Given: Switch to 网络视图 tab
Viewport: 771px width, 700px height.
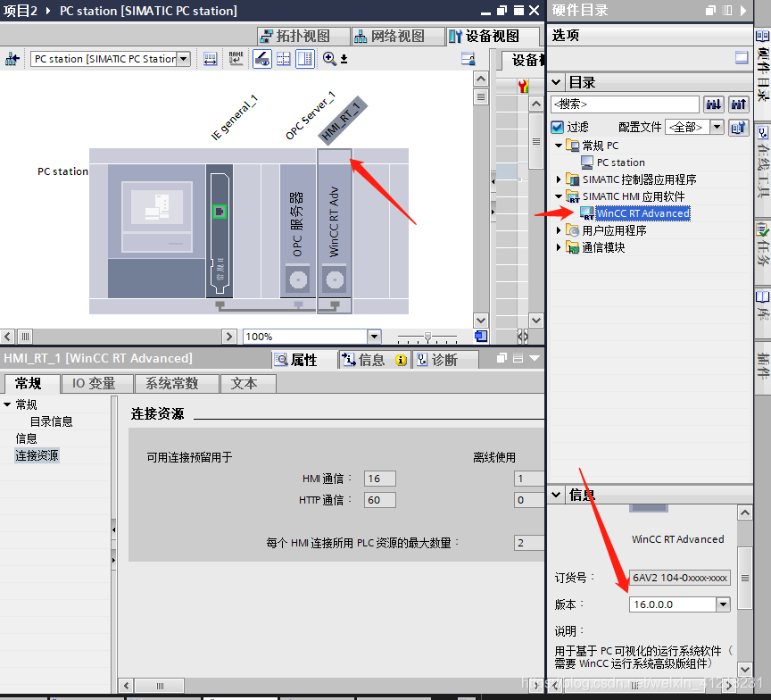Looking at the screenshot, I should (397, 36).
